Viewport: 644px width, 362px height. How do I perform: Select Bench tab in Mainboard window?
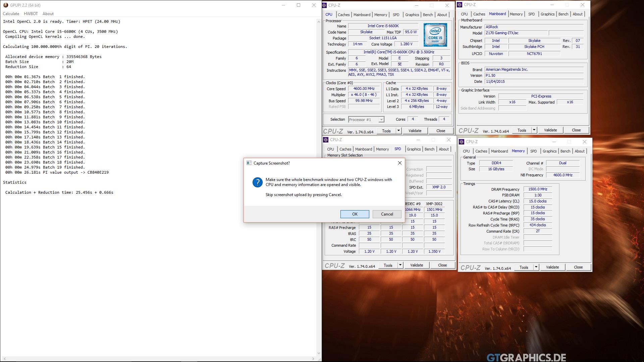point(563,14)
